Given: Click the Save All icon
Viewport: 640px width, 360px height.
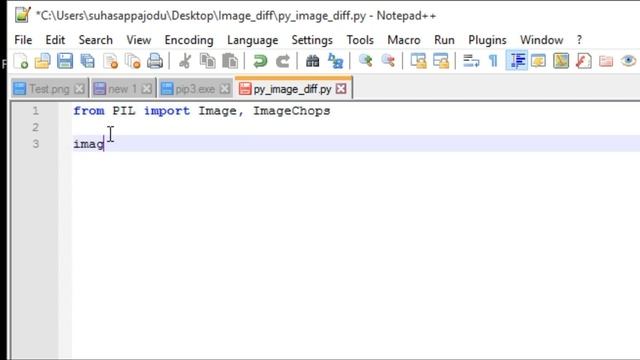Looking at the screenshot, I should 87,61.
